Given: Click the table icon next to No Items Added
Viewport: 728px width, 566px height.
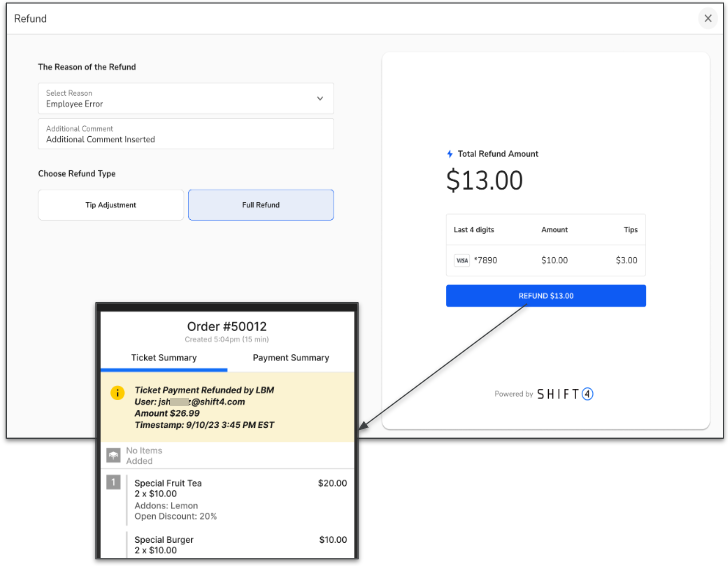Looking at the screenshot, I should (x=114, y=456).
